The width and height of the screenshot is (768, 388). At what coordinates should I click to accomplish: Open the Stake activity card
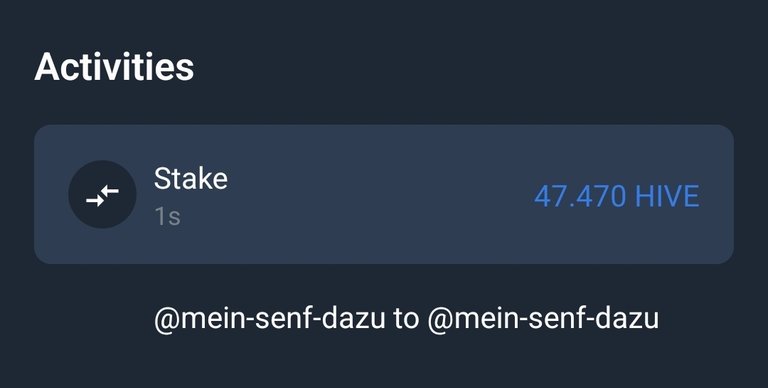click(384, 194)
